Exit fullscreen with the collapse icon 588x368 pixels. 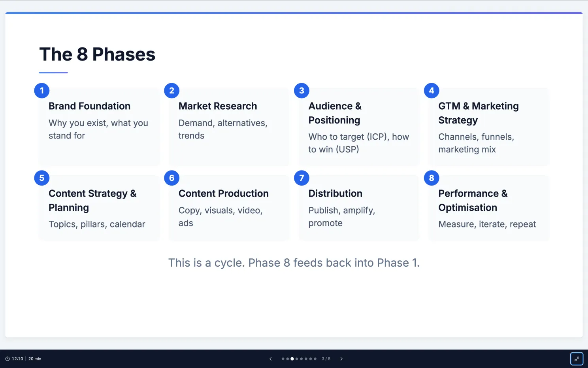click(577, 359)
